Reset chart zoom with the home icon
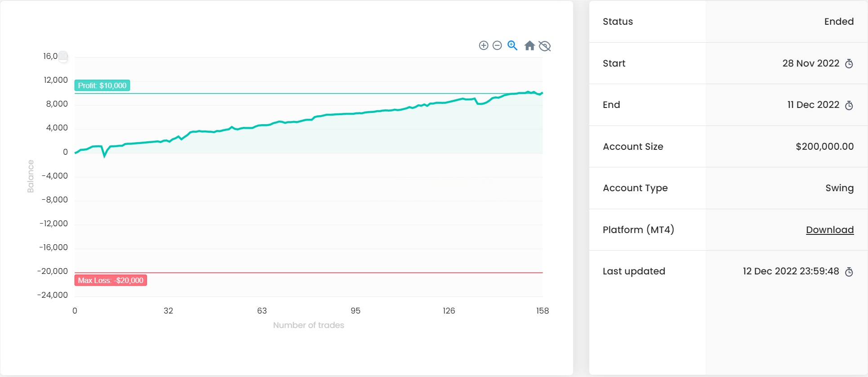 click(530, 45)
